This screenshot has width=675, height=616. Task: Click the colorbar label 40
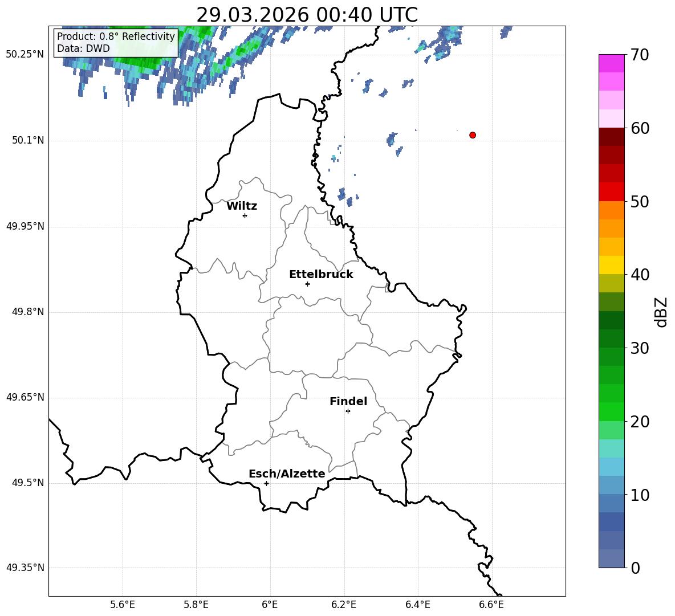pyautogui.click(x=640, y=275)
